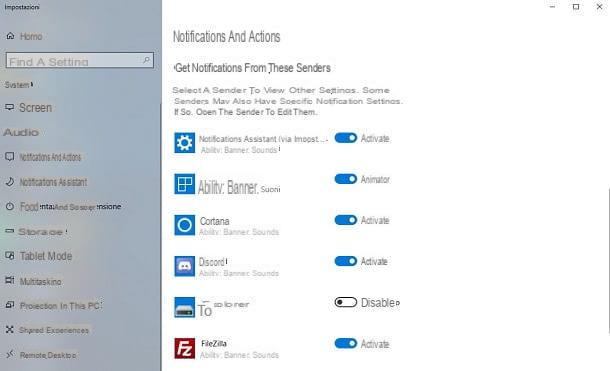Viewport: 610px width, 371px height.
Task: Click the Storage drive icon
Action: point(10,231)
